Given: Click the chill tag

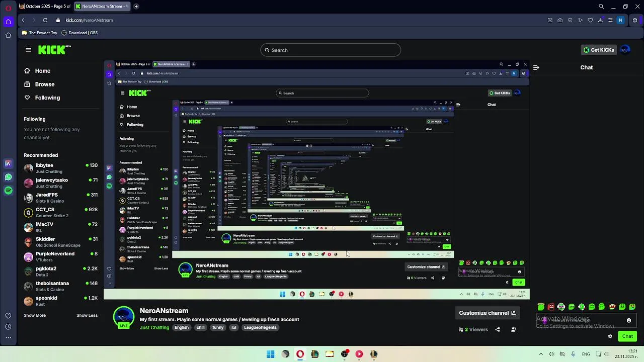Looking at the screenshot, I should pos(201,327).
